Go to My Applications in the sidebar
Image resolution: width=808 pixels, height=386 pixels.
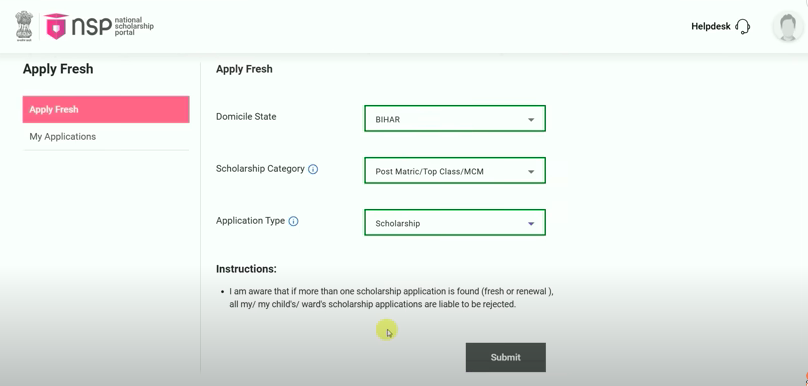pos(106,137)
